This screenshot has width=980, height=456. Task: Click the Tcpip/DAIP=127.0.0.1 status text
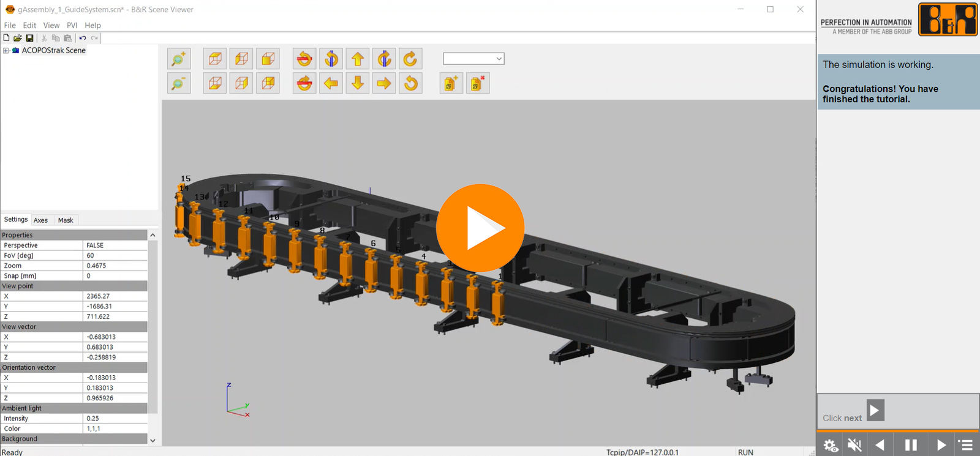pyautogui.click(x=643, y=452)
